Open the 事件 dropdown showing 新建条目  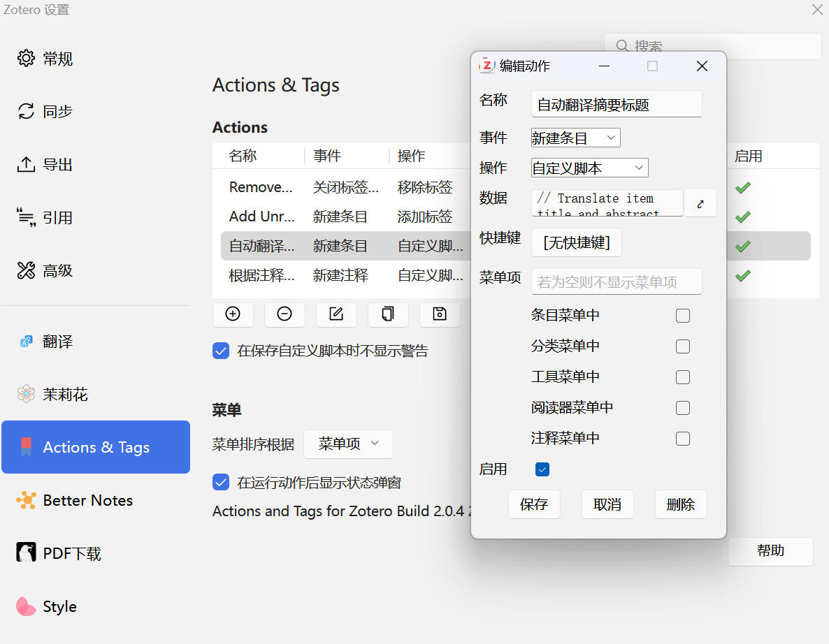click(575, 138)
